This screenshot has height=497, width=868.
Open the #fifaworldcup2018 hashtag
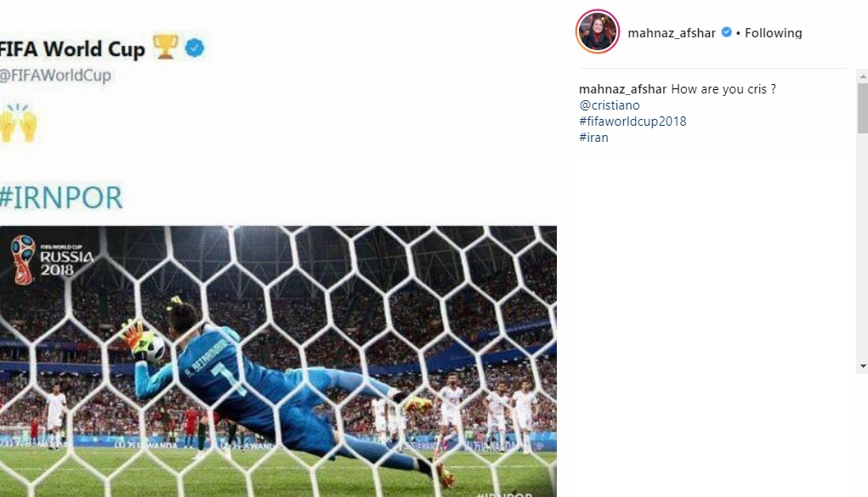pyautogui.click(x=633, y=121)
